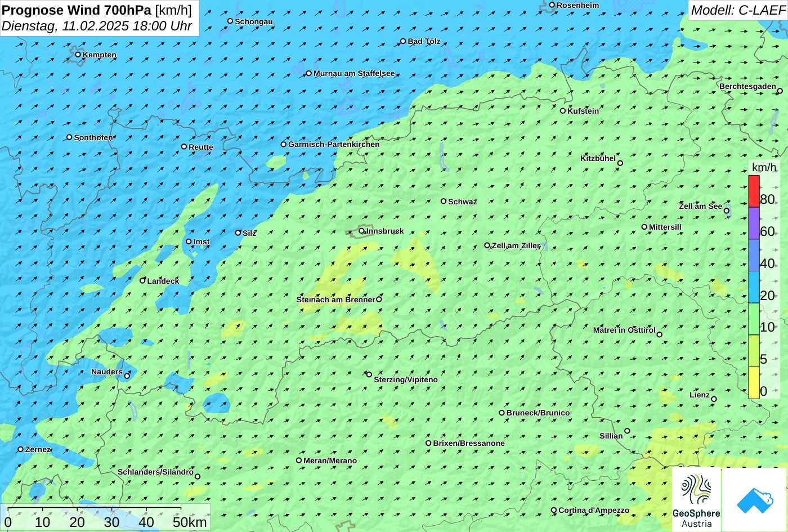Image resolution: width=788 pixels, height=532 pixels.
Task: Click the Berchtesgaden location dot
Action: (780, 91)
